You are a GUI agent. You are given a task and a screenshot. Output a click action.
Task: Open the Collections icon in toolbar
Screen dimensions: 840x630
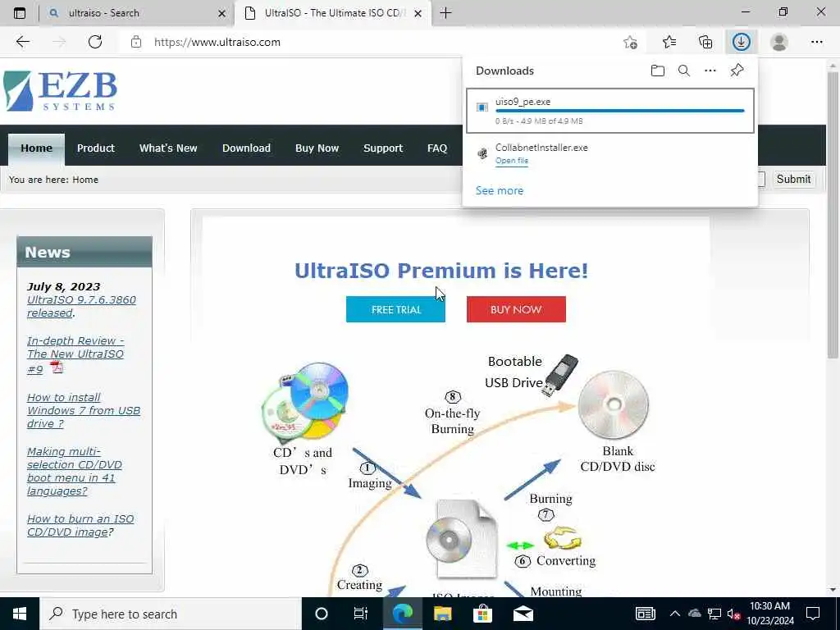pyautogui.click(x=705, y=42)
